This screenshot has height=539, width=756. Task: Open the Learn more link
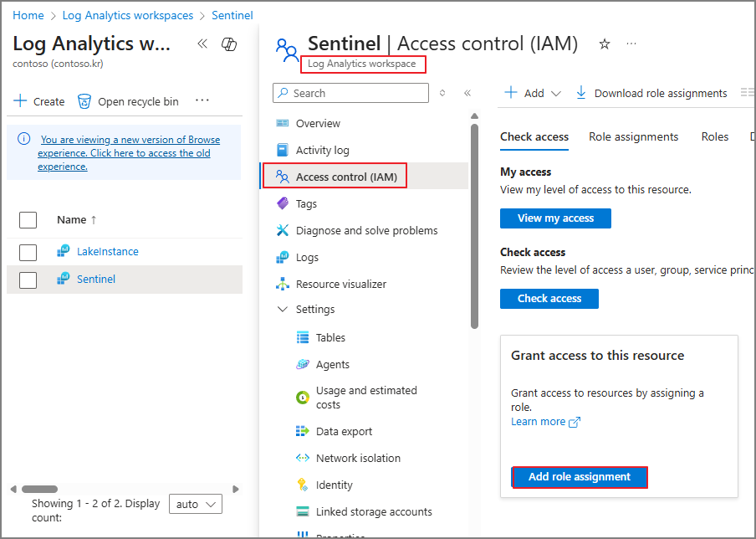(x=545, y=422)
